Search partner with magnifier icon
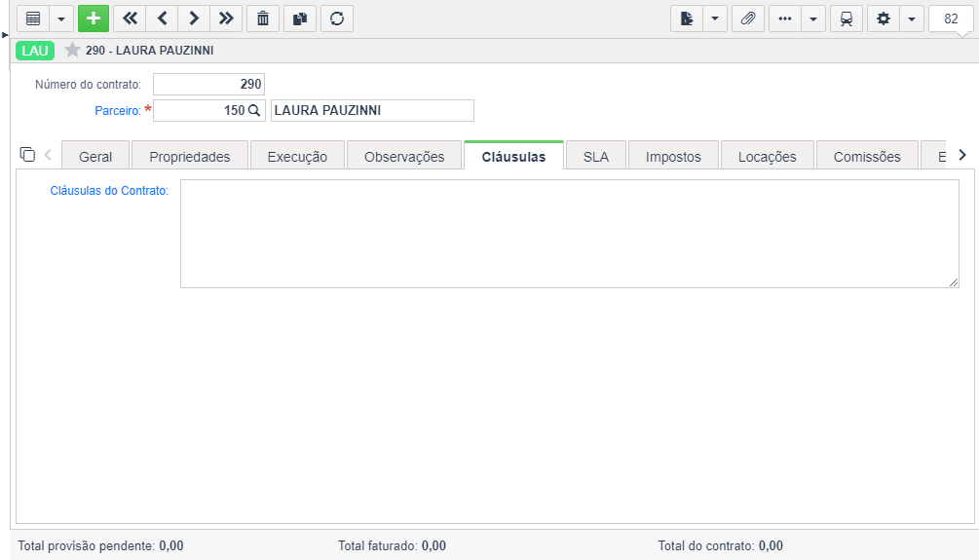The image size is (979, 560). pos(254,110)
